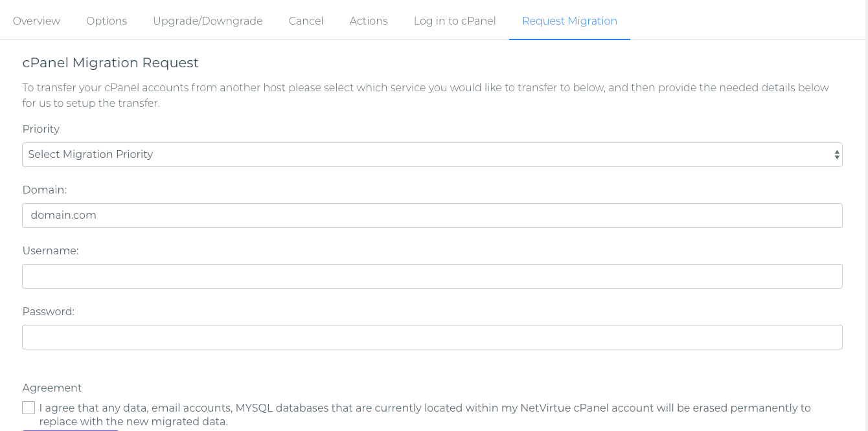Click the cPanel Migration Request heading
Image resolution: width=868 pixels, height=431 pixels.
click(111, 63)
